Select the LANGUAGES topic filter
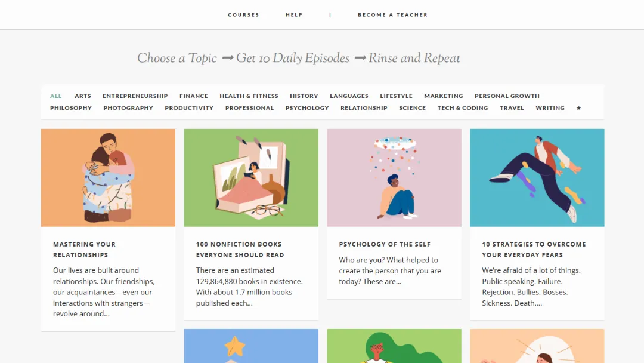This screenshot has width=644, height=363. coord(349,96)
